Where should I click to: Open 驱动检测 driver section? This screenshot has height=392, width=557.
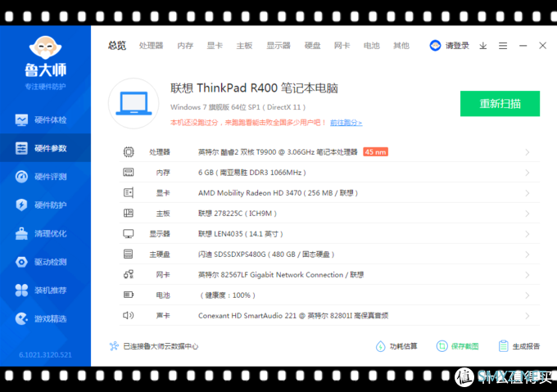45,262
